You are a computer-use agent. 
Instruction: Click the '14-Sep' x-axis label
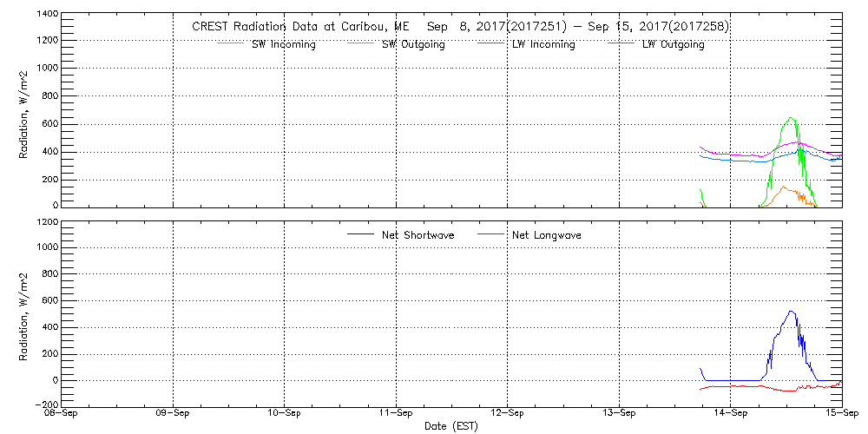click(x=730, y=414)
